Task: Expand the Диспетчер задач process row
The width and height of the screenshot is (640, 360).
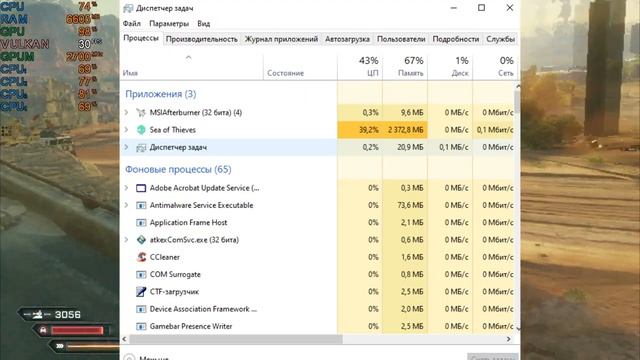Action: pyautogui.click(x=127, y=147)
